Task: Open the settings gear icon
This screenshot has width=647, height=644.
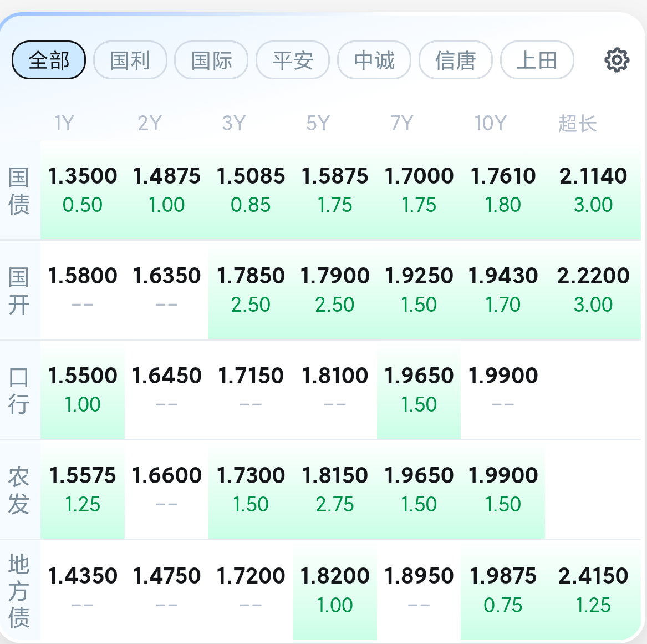Action: (617, 60)
